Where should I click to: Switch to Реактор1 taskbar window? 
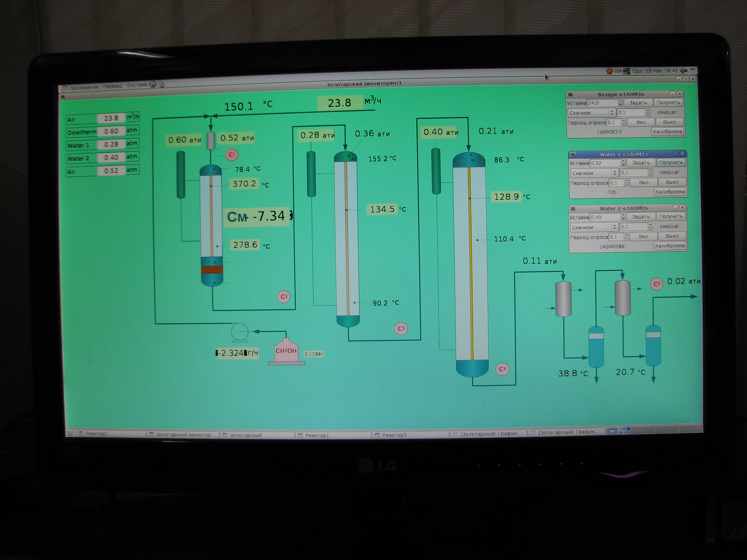pos(333,435)
